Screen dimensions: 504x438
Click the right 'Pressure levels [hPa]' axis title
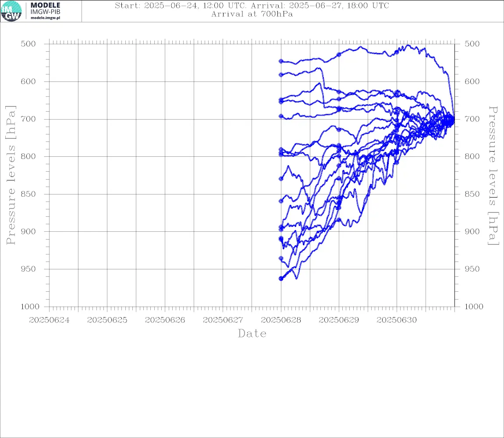[493, 176]
